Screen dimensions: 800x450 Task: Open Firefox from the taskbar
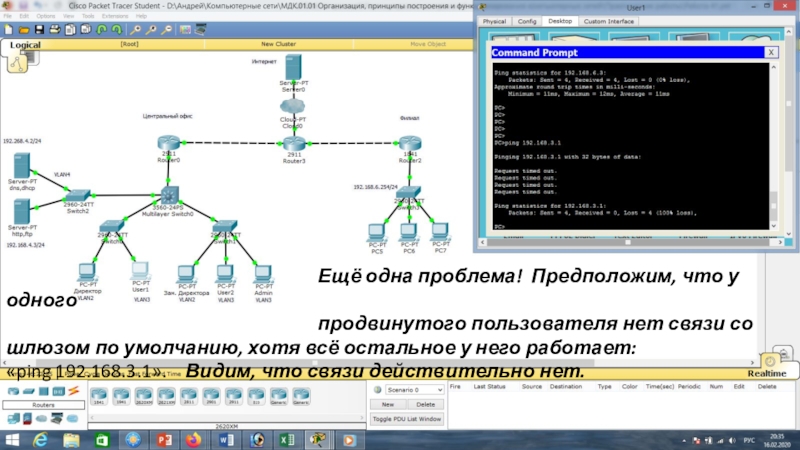tap(193, 440)
